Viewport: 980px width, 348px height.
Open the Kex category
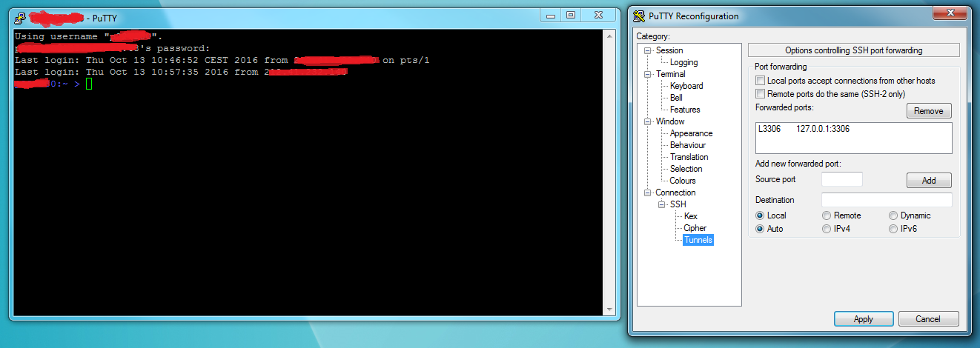tap(690, 216)
